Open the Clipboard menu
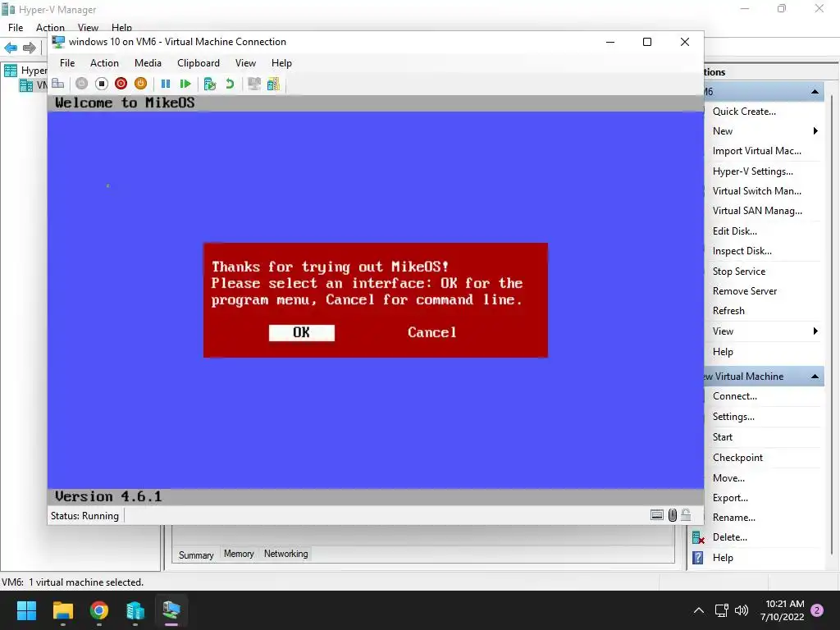 199,63
